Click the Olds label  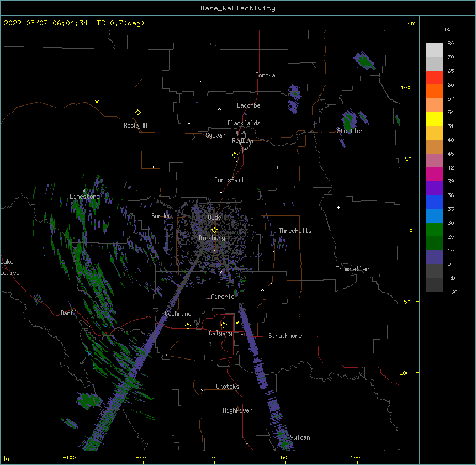(214, 218)
